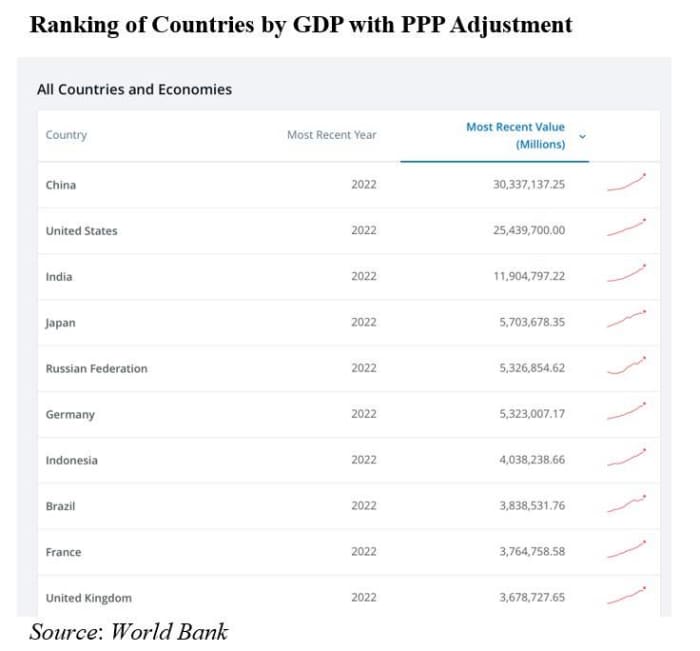Sort table by Country column header

(x=66, y=135)
